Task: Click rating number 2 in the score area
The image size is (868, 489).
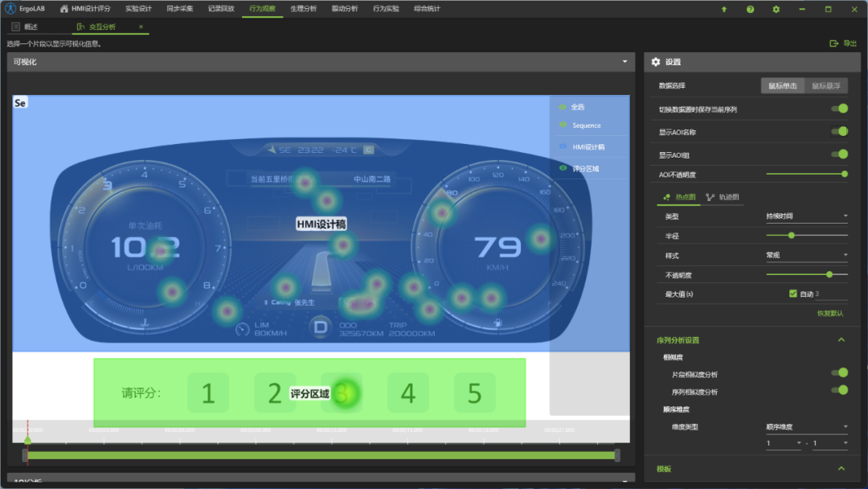Action: pyautogui.click(x=275, y=393)
